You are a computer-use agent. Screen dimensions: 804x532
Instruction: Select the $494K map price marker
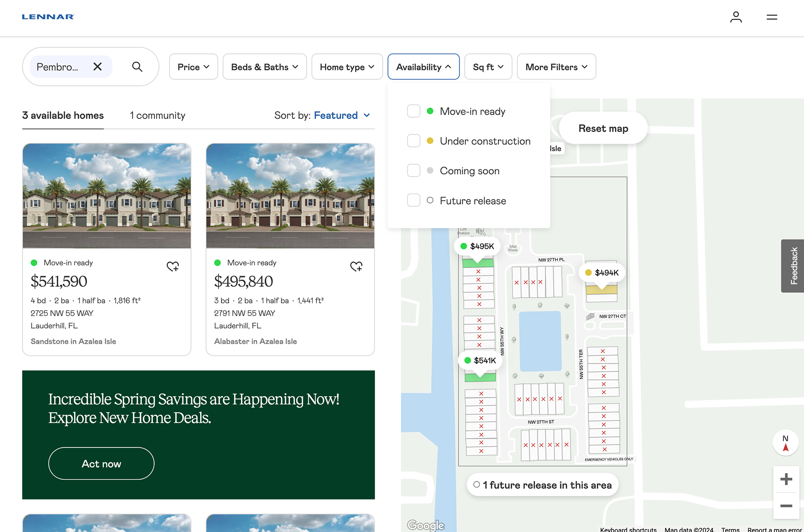(602, 272)
